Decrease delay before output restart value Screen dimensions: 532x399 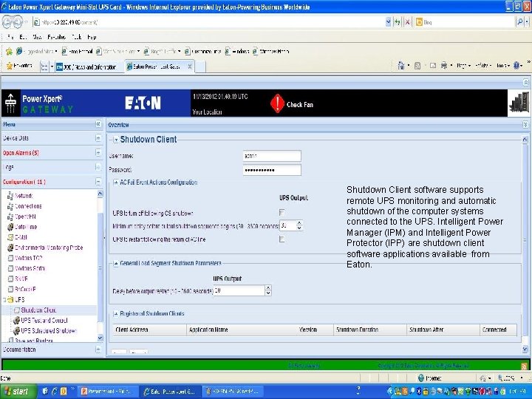point(268,293)
